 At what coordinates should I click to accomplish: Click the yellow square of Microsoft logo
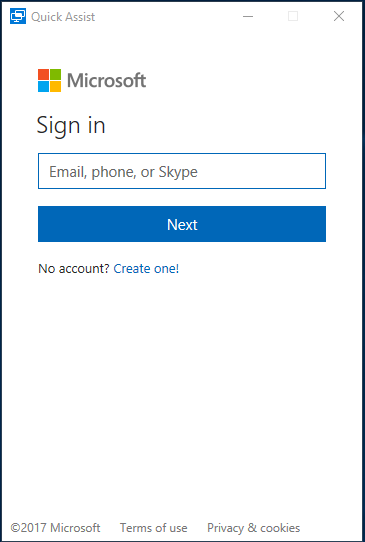point(55,86)
